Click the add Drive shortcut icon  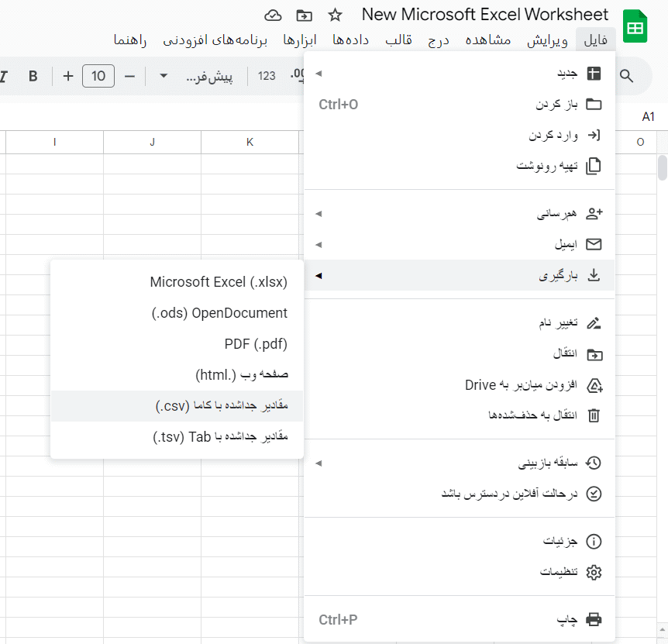[594, 385]
